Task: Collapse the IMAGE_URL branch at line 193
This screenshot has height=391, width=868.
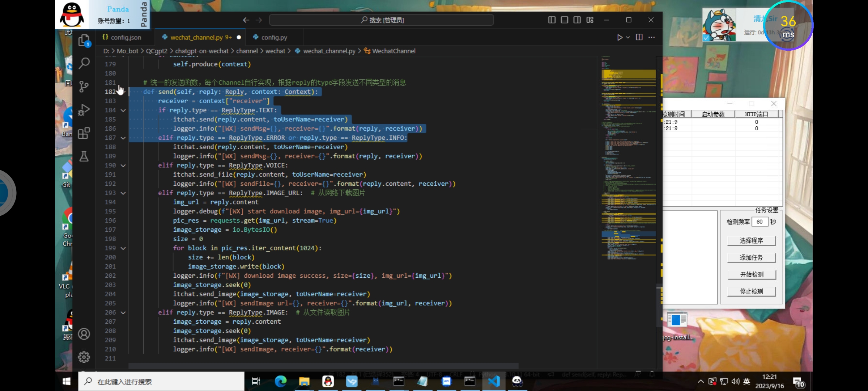Action: 123,193
